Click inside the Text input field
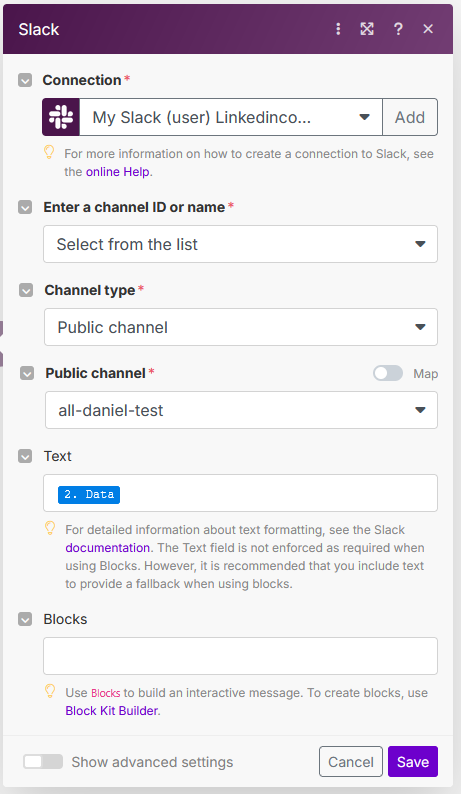This screenshot has width=461, height=794. coord(240,493)
